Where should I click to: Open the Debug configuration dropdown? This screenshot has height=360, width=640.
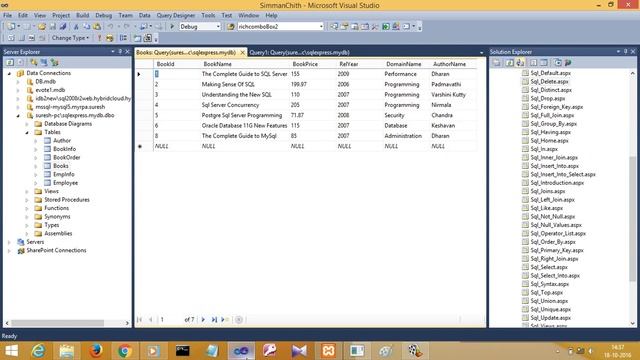218,27
